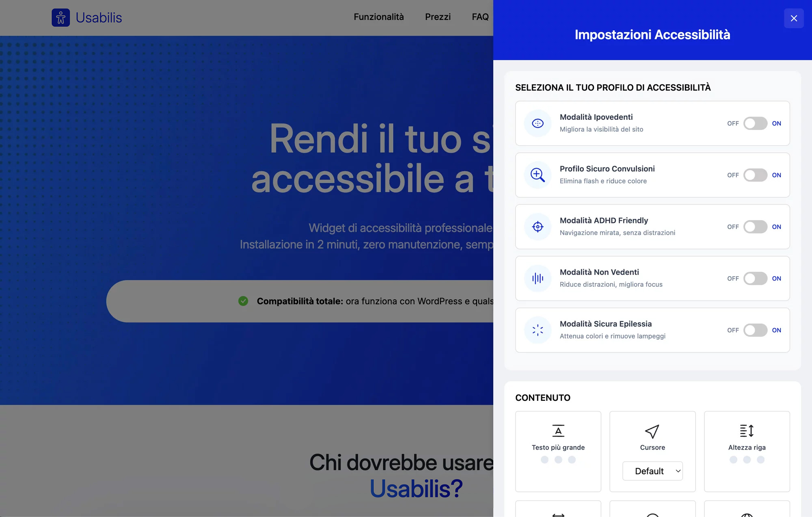
Task: Click the sound wave icon for Non Vedenti
Action: [x=538, y=278]
